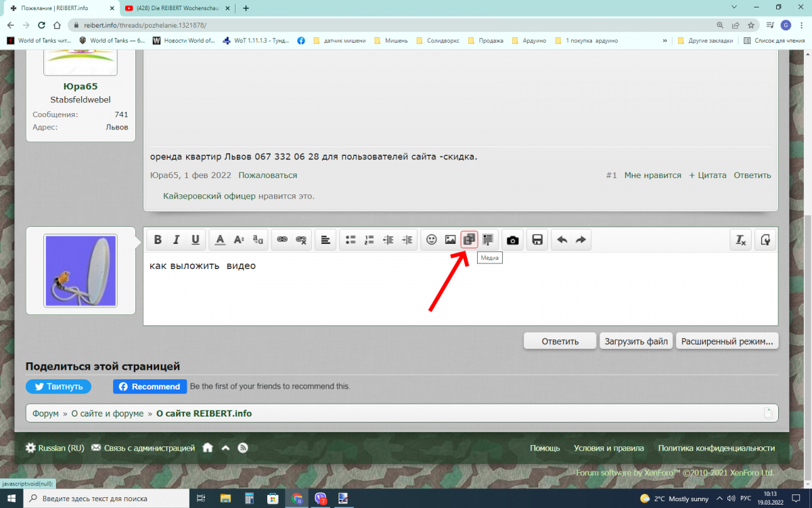
Task: Open text color picker
Action: pyautogui.click(x=220, y=240)
